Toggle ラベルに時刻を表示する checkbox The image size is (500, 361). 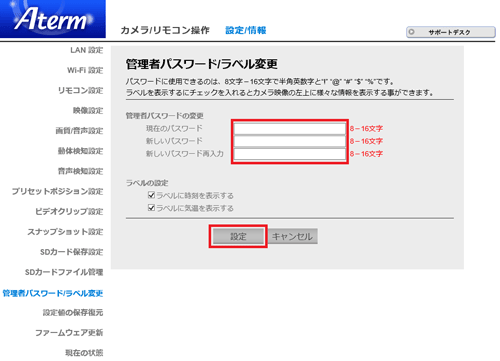point(151,195)
